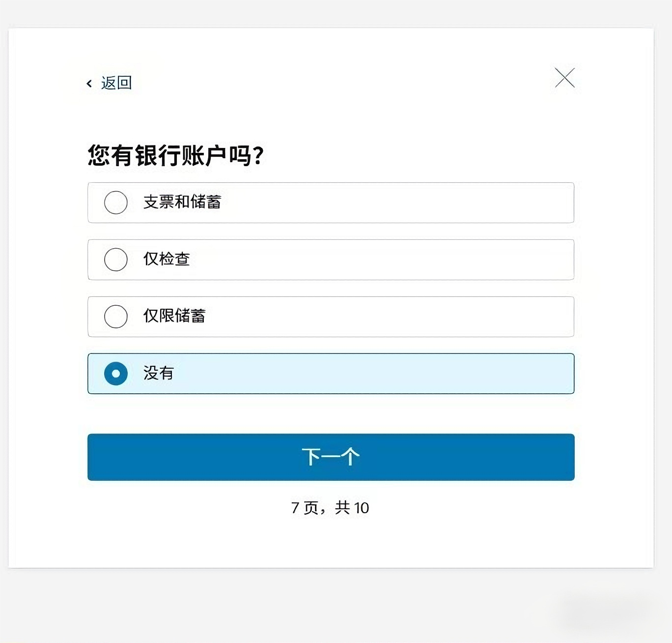Click the 仅检查 answer card
This screenshot has height=643, width=672.
pos(331,260)
